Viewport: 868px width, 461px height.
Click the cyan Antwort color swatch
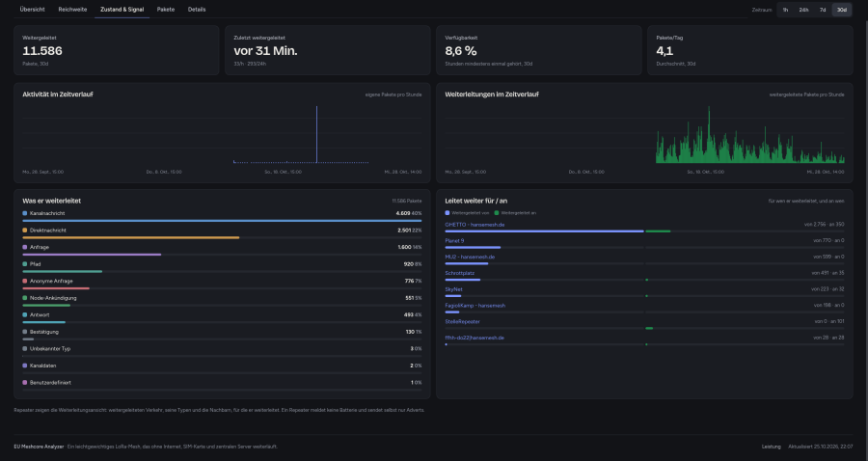click(x=25, y=315)
